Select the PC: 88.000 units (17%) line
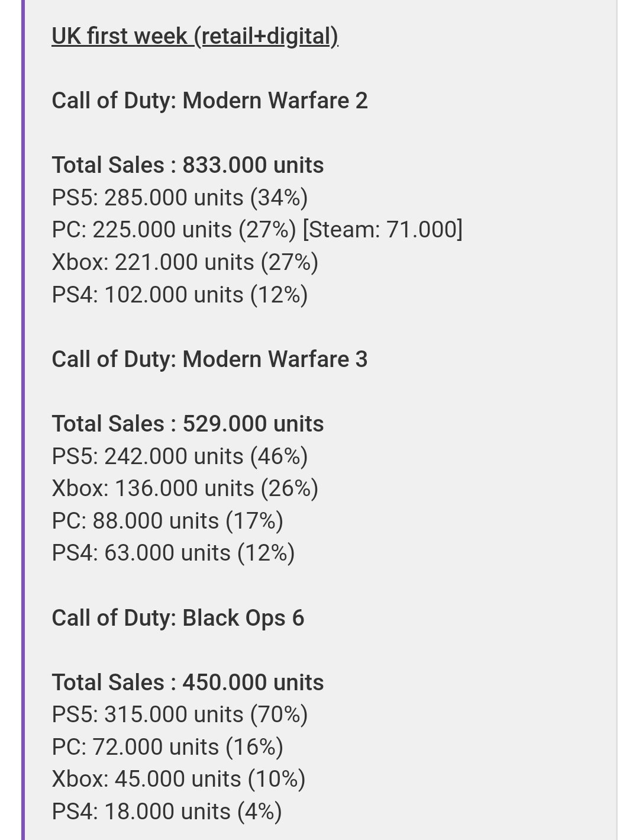639x840 pixels. click(x=167, y=521)
